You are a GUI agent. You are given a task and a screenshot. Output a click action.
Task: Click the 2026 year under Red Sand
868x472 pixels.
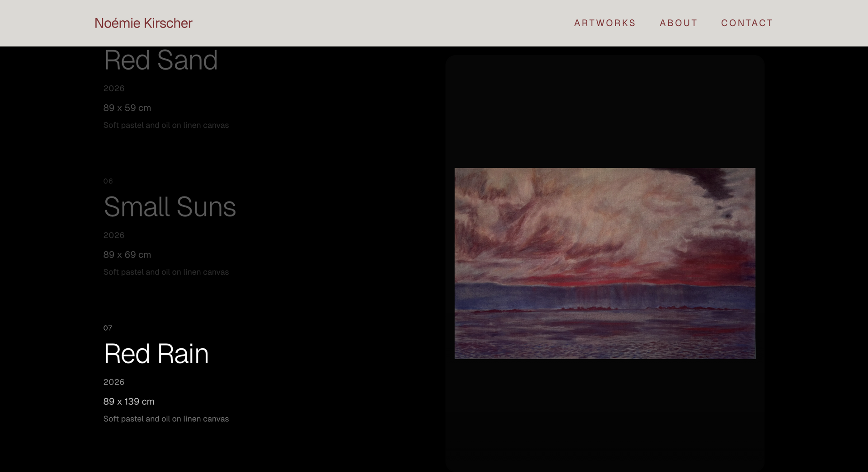[114, 89]
